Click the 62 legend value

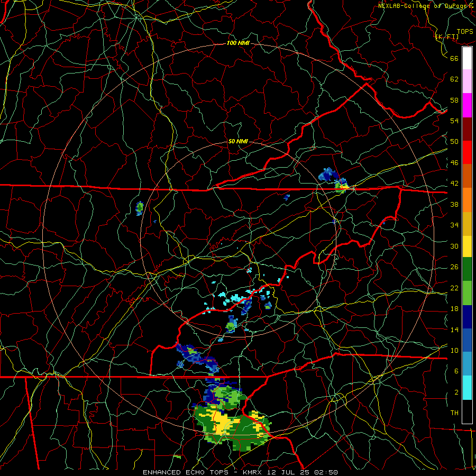pos(454,79)
